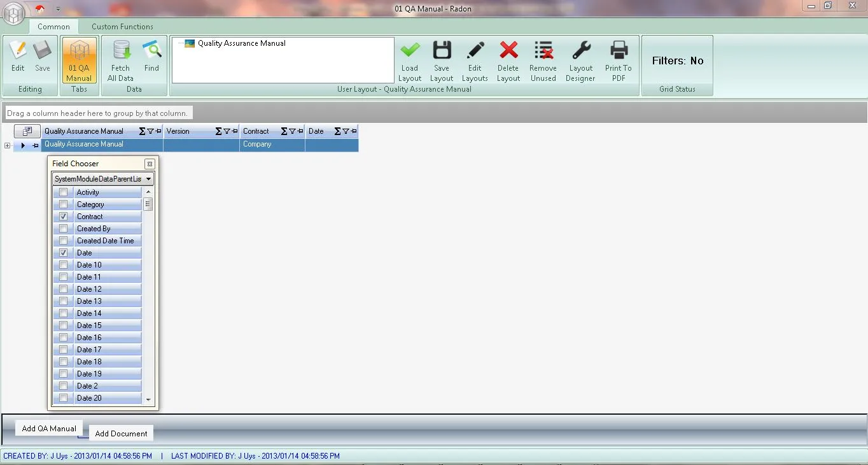The height and width of the screenshot is (465, 868).
Task: Click filter icon in Date column
Action: pyautogui.click(x=346, y=131)
